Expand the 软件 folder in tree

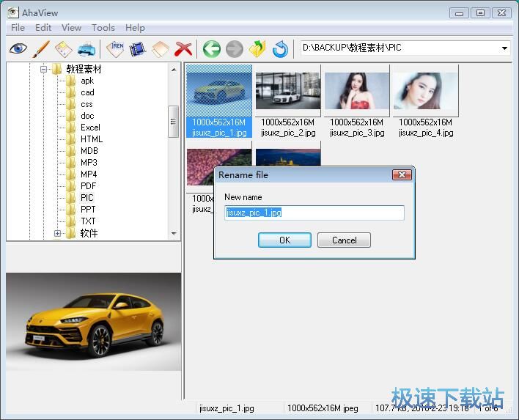coord(57,233)
